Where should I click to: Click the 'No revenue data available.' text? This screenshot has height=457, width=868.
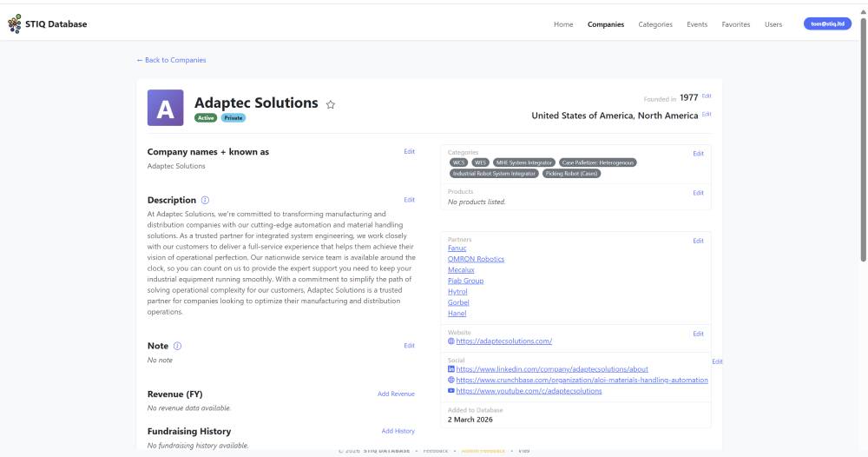188,408
